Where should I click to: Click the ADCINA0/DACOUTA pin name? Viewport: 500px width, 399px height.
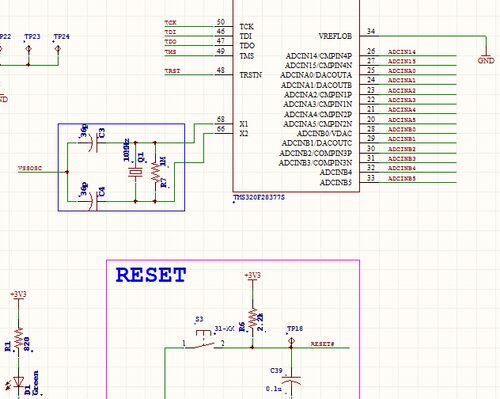[x=316, y=75]
